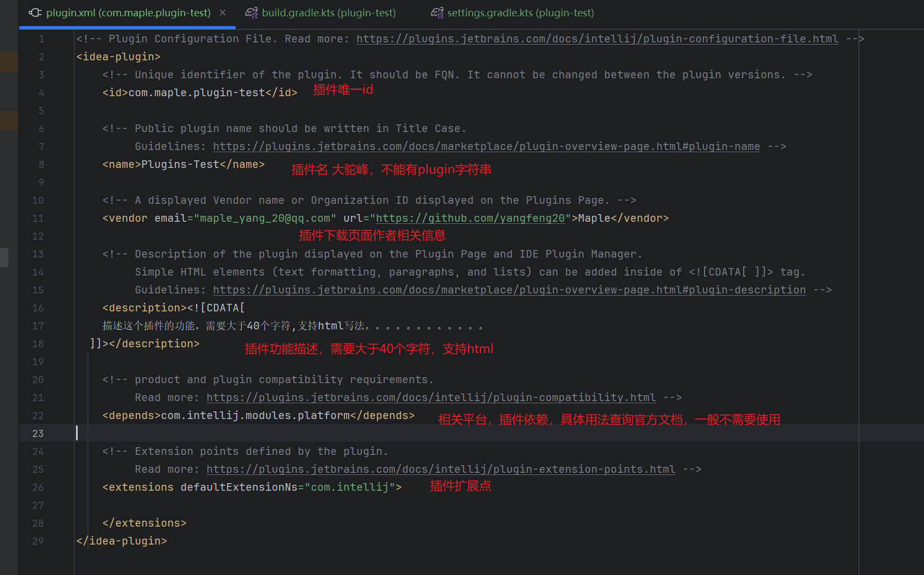This screenshot has width=924, height=575.
Task: Open the plugin-overview-page plugin-name guidelines link
Action: [487, 146]
